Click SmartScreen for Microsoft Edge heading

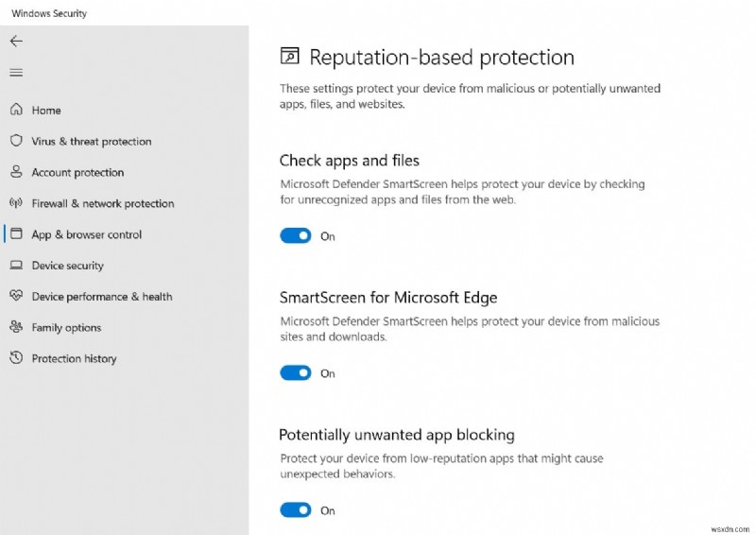pyautogui.click(x=388, y=298)
